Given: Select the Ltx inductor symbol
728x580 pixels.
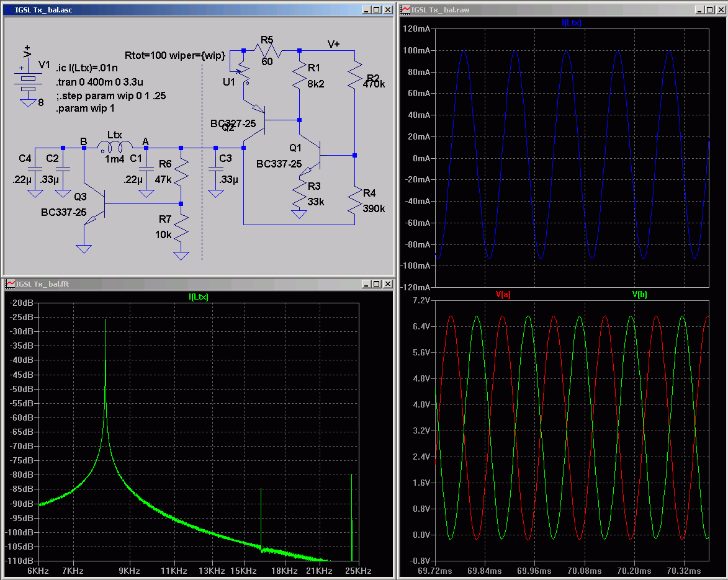Looking at the screenshot, I should pos(115,147).
